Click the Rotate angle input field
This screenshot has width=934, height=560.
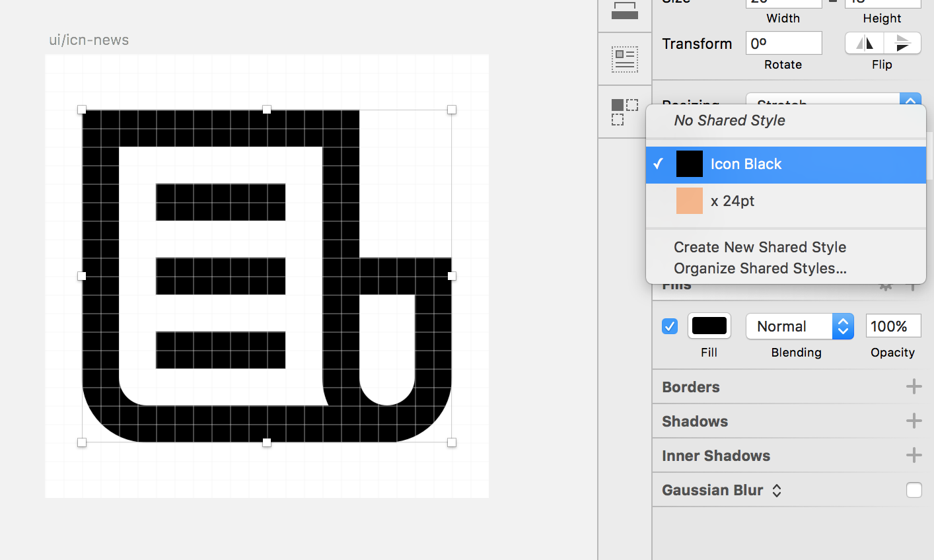[x=783, y=44]
